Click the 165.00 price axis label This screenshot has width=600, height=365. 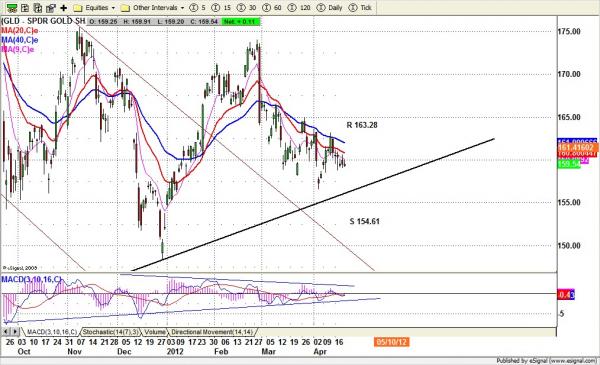click(x=569, y=117)
